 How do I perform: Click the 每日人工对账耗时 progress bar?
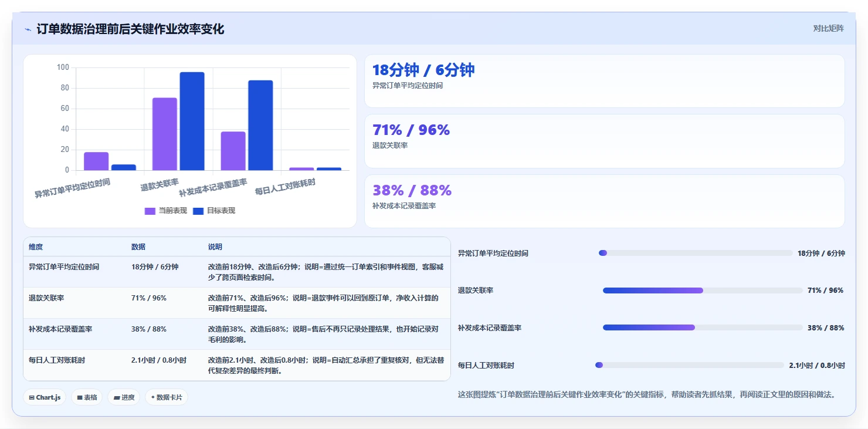690,365
